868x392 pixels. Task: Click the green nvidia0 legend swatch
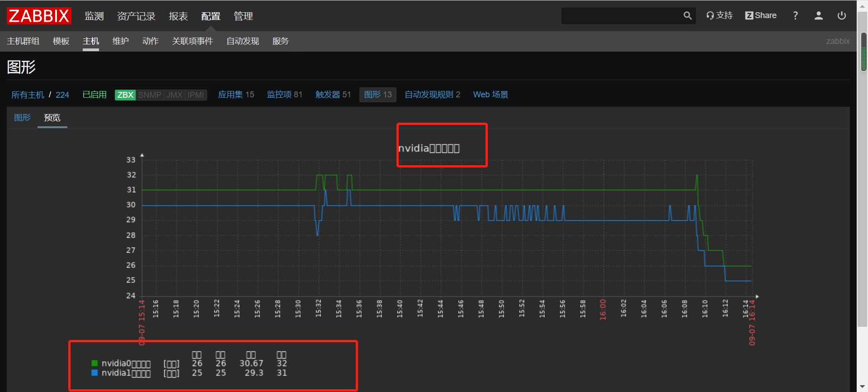tap(94, 363)
